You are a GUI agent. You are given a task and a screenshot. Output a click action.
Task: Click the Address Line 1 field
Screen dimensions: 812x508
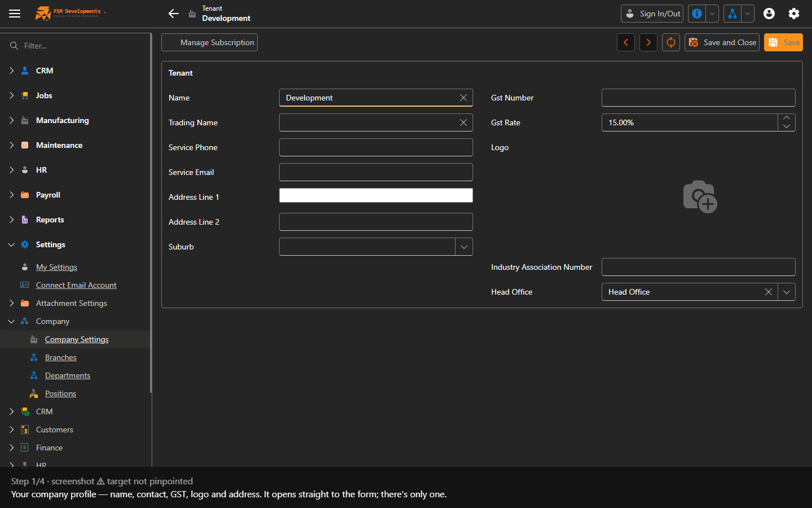tap(376, 195)
